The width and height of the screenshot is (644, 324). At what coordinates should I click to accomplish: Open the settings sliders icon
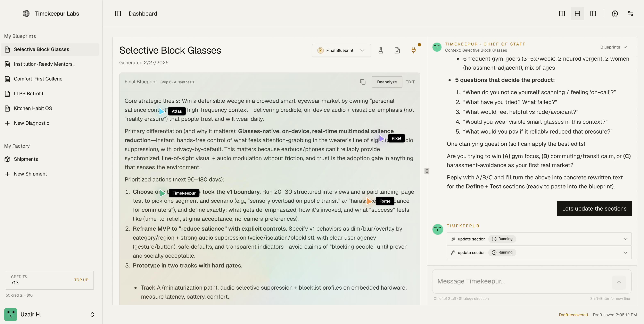pos(630,14)
